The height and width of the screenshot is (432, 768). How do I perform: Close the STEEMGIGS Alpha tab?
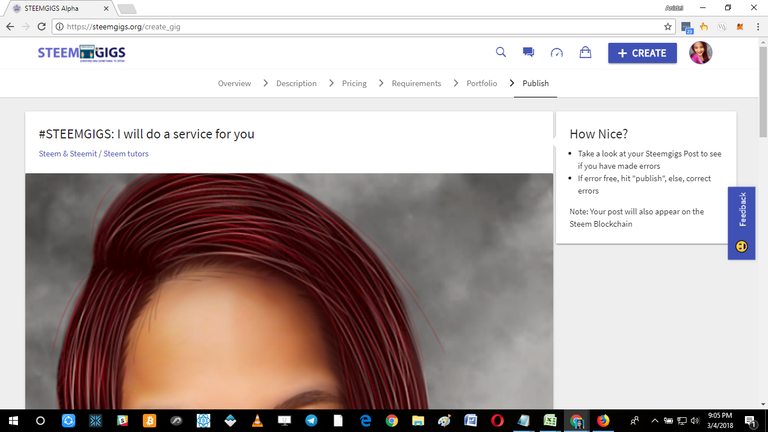pos(106,8)
